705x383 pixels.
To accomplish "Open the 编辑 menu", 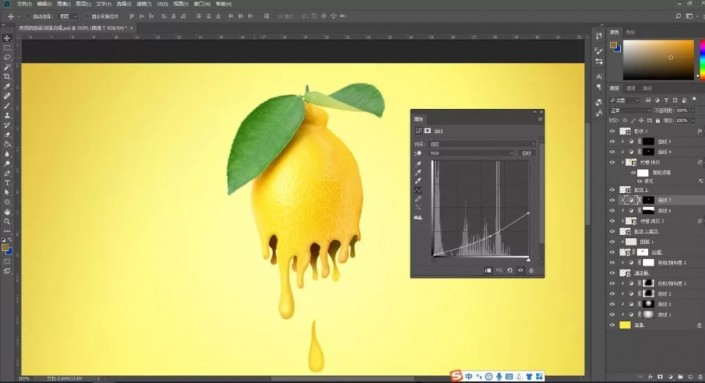I will tap(44, 4).
